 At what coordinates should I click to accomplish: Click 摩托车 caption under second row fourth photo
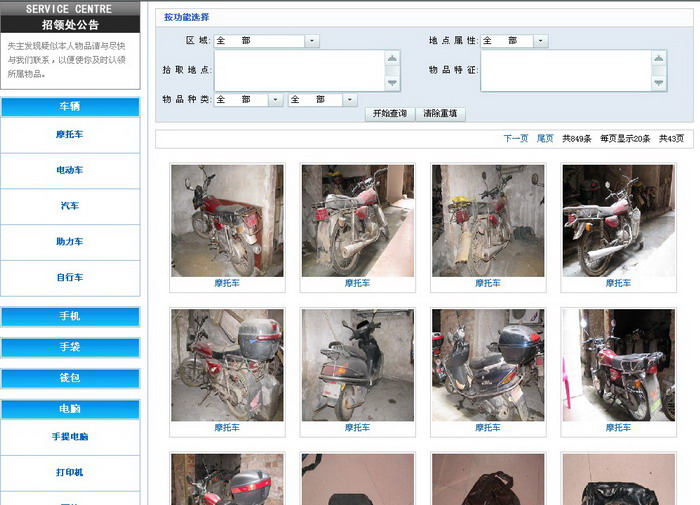(x=618, y=428)
